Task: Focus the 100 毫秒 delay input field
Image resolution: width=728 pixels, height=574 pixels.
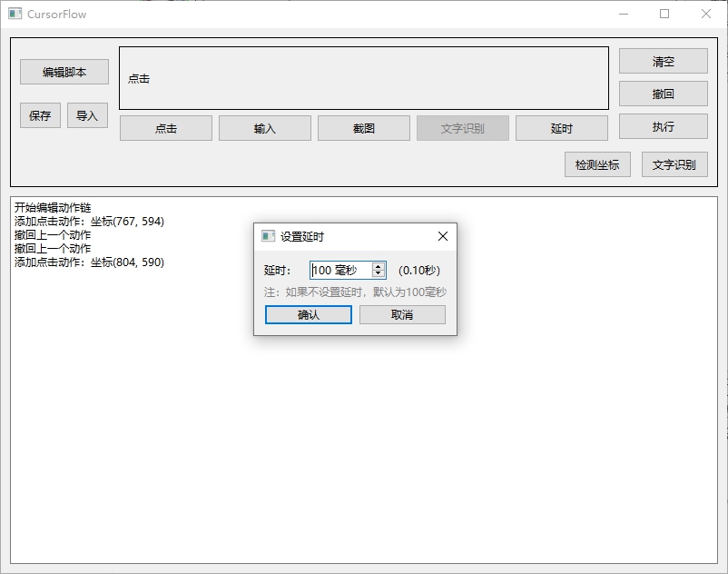Action: point(341,271)
